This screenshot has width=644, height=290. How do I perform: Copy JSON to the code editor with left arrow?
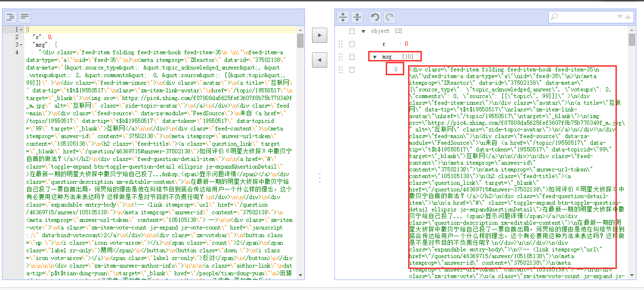coord(320,60)
